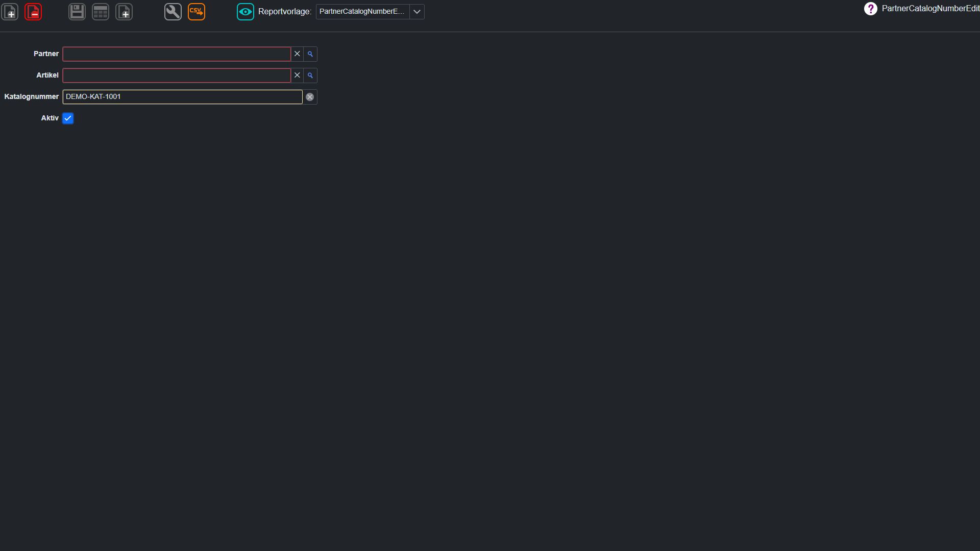The height and width of the screenshot is (551, 980).
Task: Click the floppy disk save icon
Action: coord(77,12)
